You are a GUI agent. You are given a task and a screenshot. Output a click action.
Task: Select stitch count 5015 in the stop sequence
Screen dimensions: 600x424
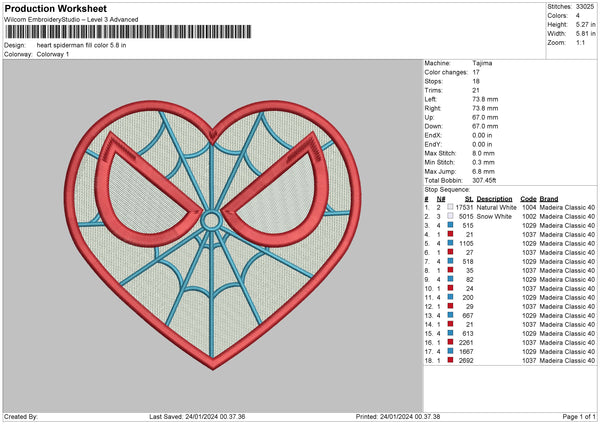point(466,217)
